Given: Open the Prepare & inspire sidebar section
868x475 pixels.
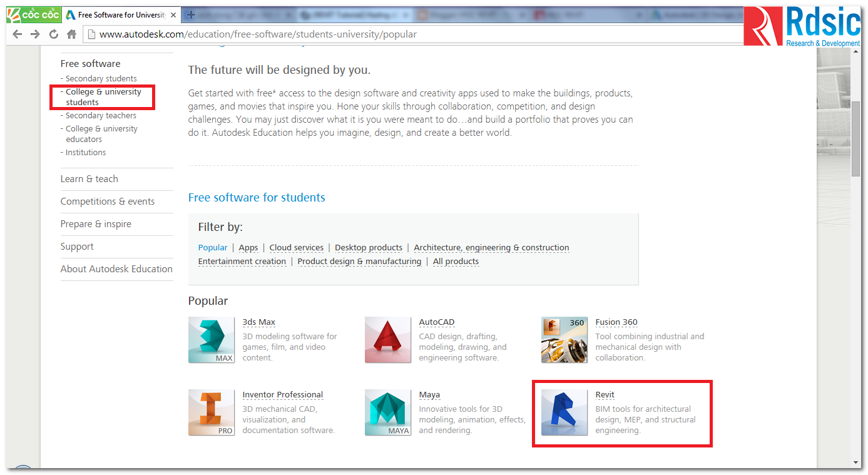Looking at the screenshot, I should click(x=96, y=224).
